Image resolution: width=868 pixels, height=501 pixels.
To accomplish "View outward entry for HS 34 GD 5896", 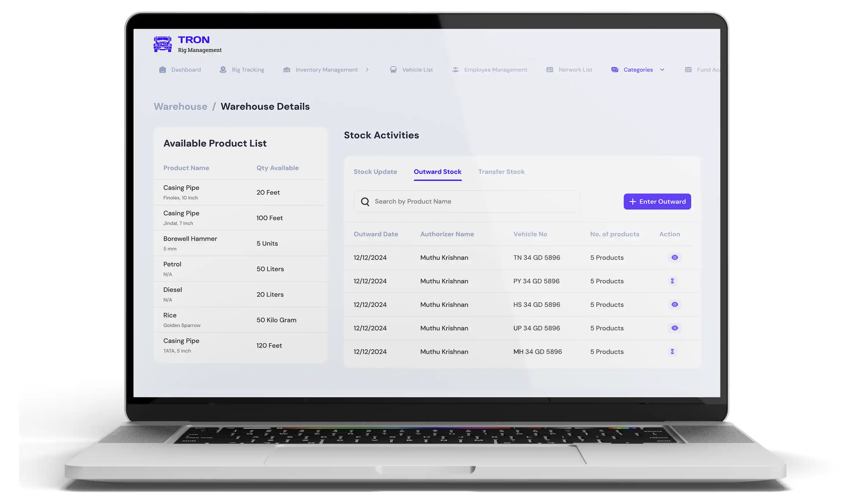I will 674,304.
